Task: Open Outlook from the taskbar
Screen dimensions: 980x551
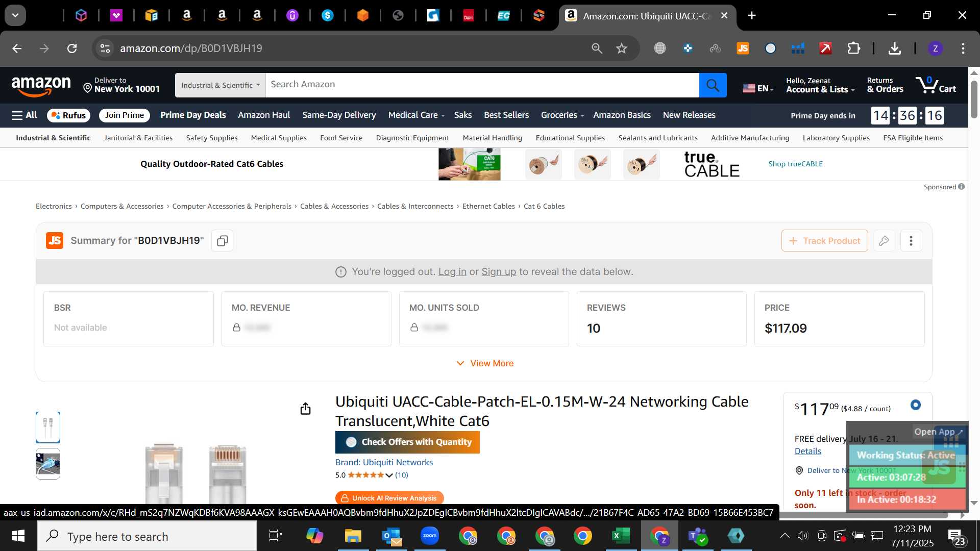Action: tap(391, 536)
